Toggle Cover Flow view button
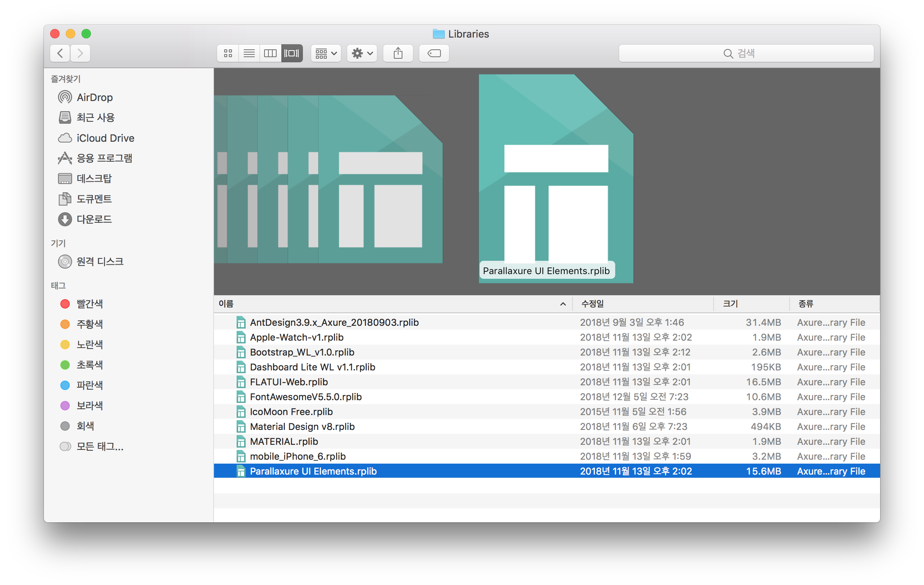 click(x=292, y=53)
